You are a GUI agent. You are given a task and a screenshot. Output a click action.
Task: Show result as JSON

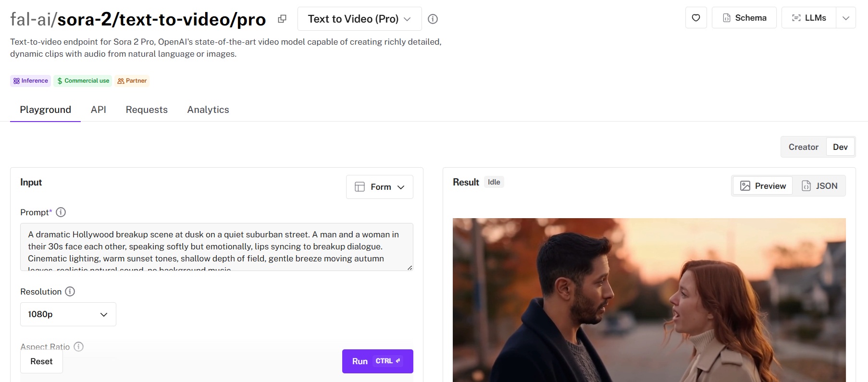coord(819,186)
